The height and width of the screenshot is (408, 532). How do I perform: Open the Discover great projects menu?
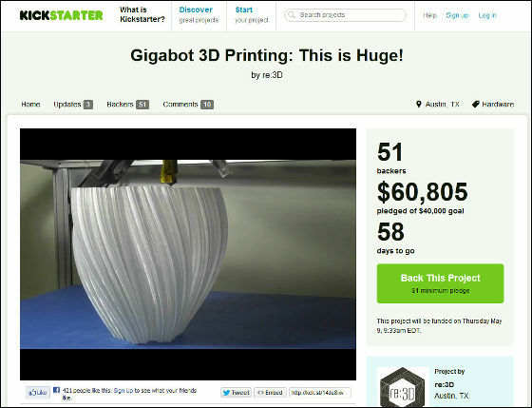click(x=199, y=15)
